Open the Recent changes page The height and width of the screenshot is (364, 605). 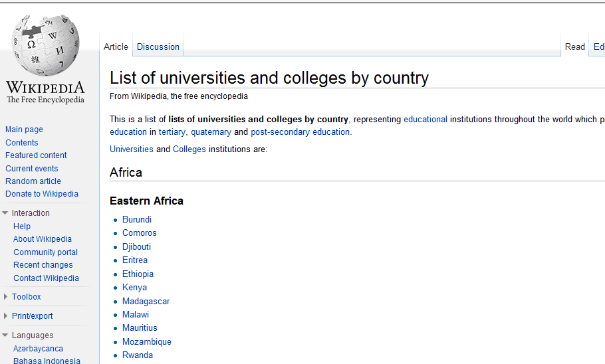43,265
